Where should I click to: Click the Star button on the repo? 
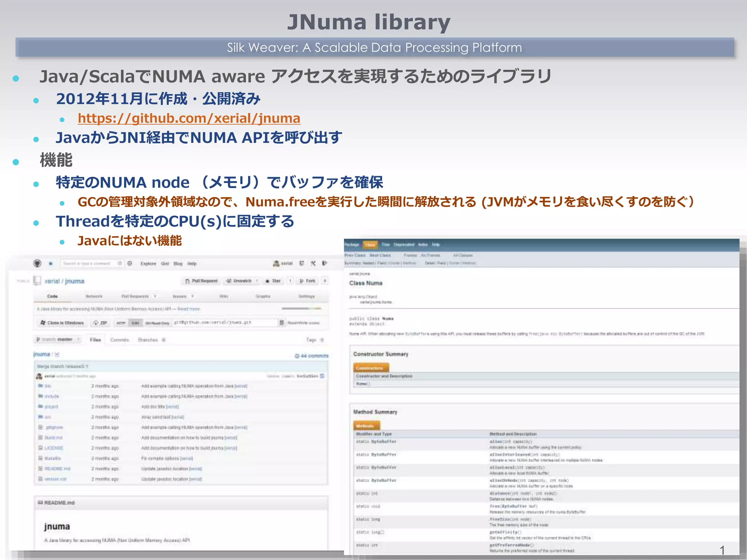pos(273,281)
